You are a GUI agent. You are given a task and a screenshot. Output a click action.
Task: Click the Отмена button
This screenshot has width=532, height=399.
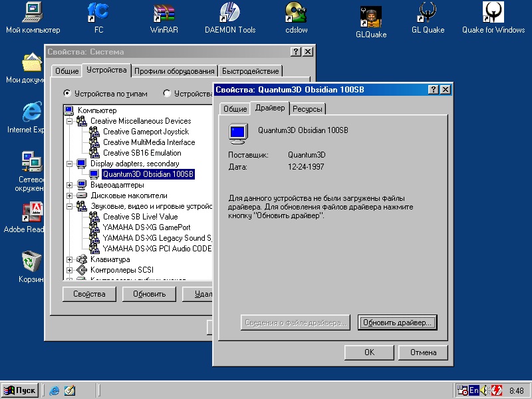(x=423, y=352)
